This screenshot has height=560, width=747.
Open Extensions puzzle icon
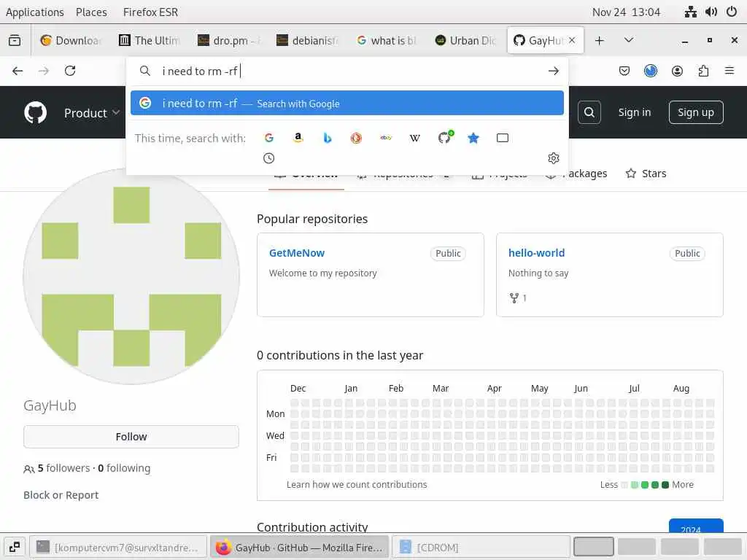coord(703,71)
